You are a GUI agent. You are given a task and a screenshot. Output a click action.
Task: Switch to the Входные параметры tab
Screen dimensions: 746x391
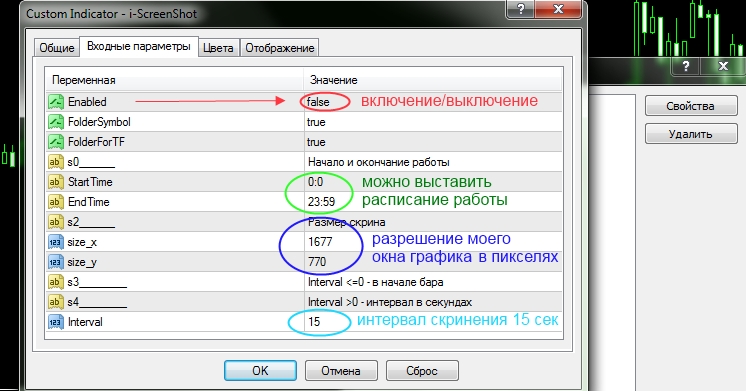[138, 47]
